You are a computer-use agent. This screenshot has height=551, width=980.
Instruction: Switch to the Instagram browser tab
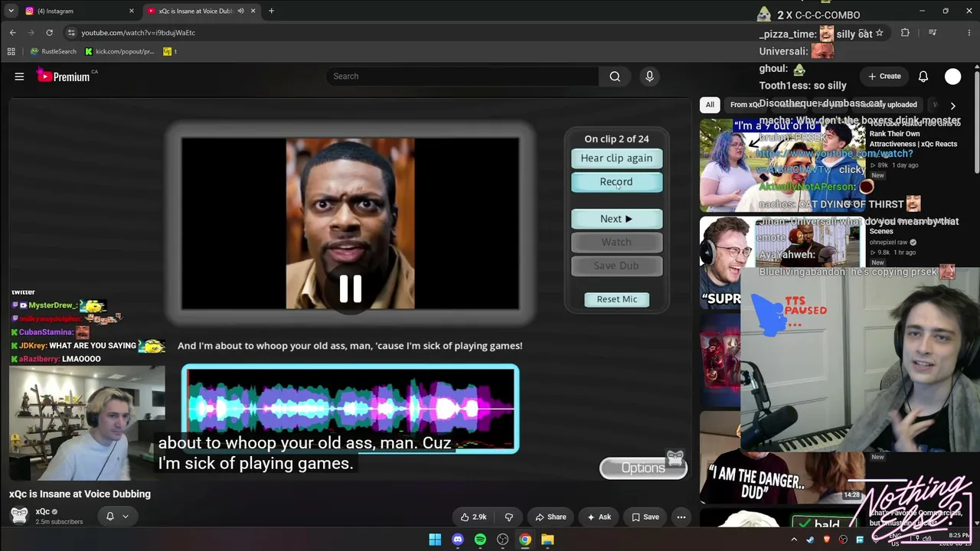(80, 11)
